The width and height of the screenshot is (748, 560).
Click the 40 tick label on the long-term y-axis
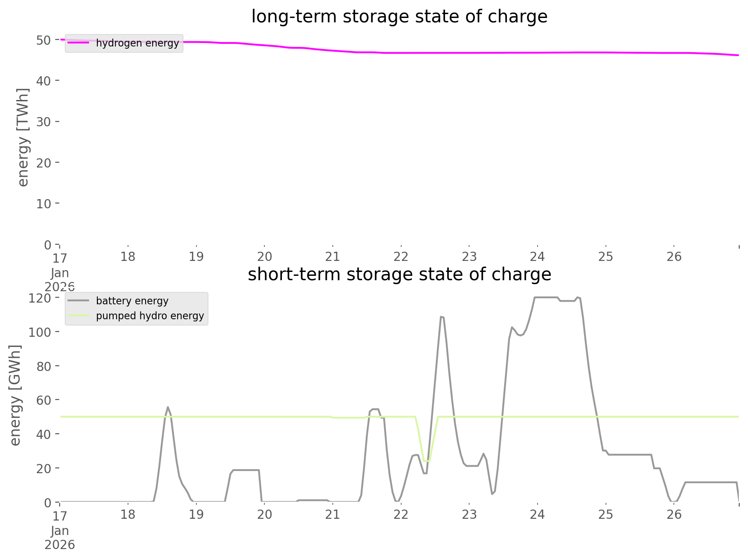coord(43,81)
